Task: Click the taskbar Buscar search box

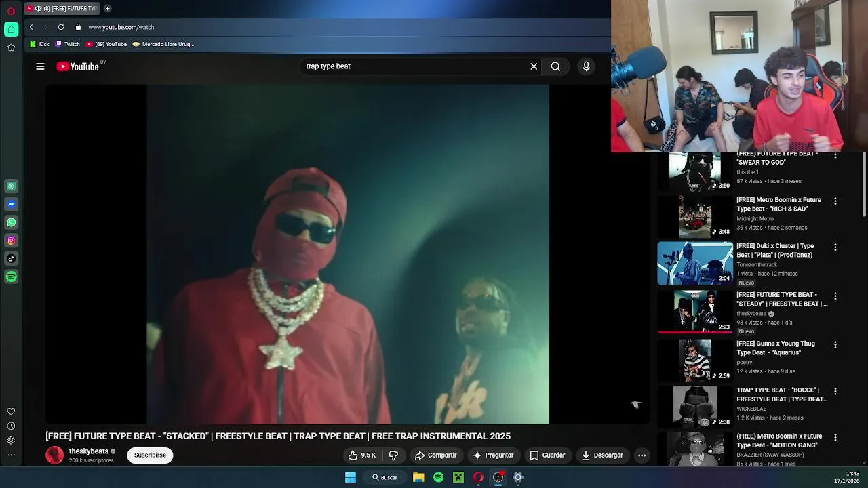Action: coord(384,477)
